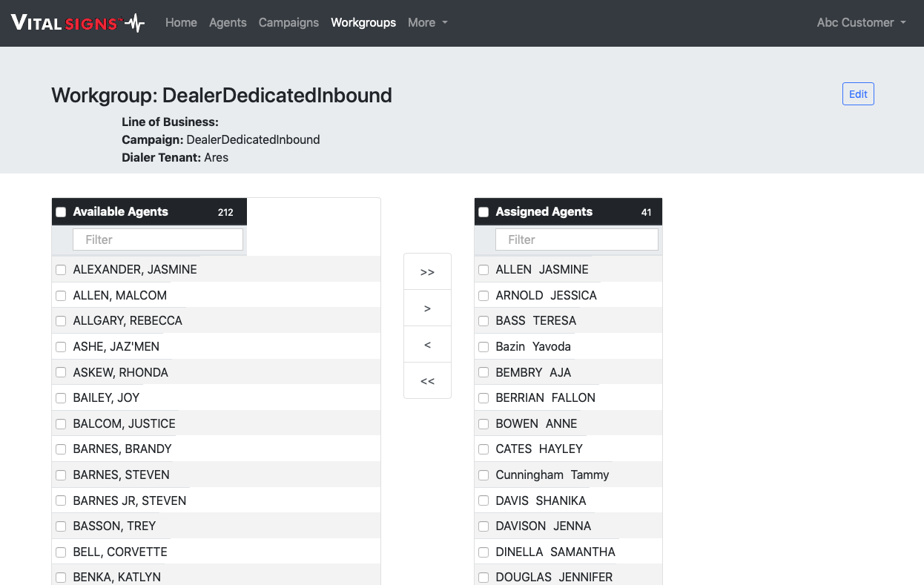The width and height of the screenshot is (924, 585).
Task: Go to the Agents page
Action: (x=228, y=23)
